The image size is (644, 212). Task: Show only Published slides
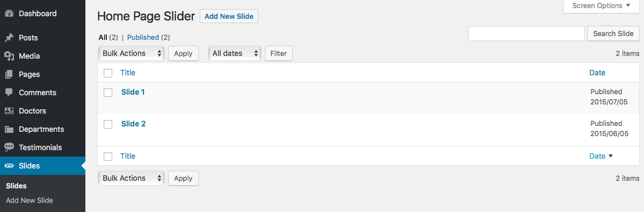pyautogui.click(x=143, y=38)
